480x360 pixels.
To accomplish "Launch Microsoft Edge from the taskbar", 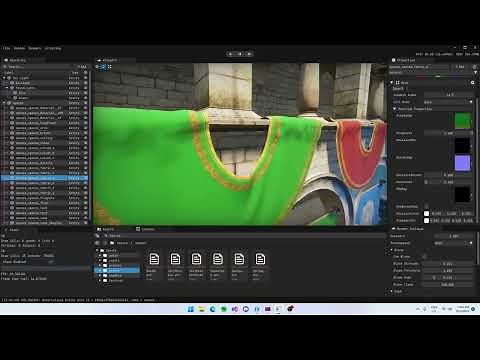I will (213, 309).
